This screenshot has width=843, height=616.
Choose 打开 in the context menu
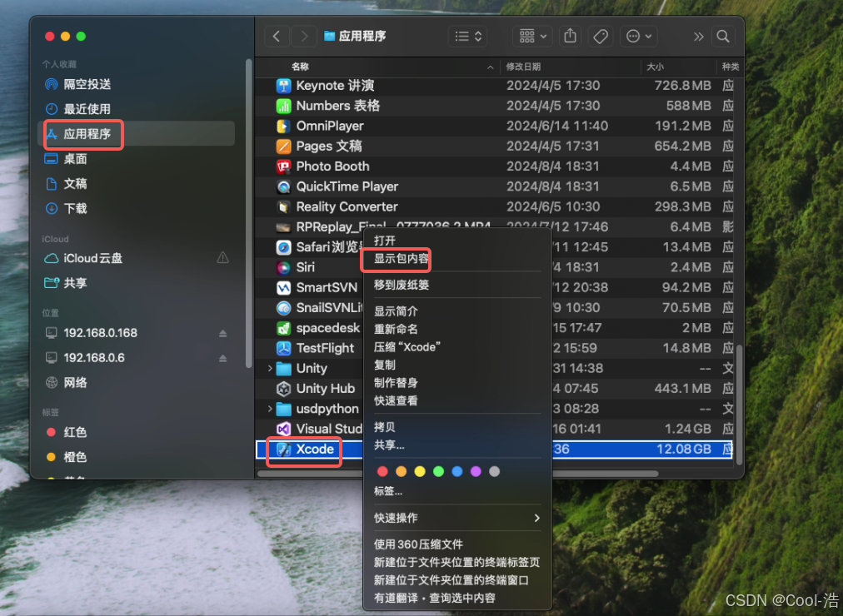pos(385,241)
